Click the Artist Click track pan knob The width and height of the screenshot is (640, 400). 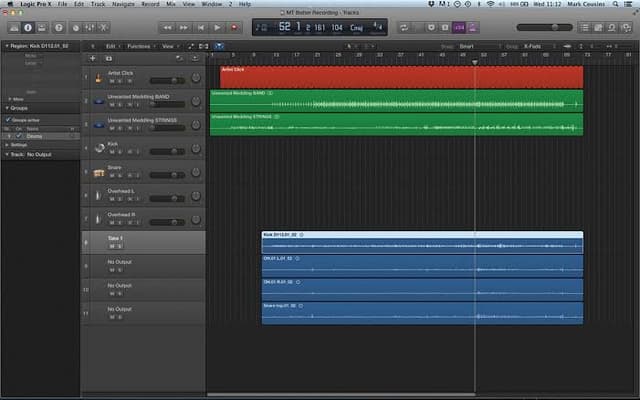(x=196, y=78)
